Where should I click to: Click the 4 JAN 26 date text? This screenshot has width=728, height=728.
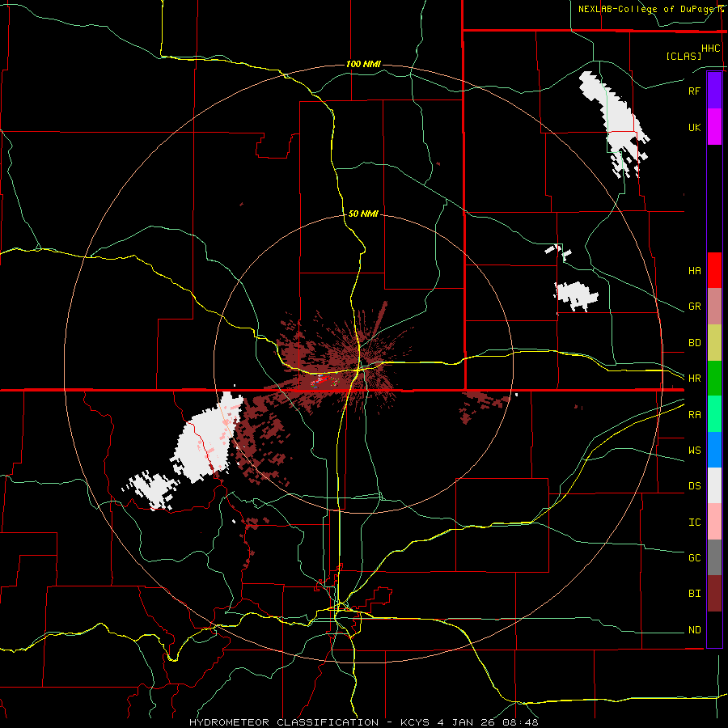point(466,722)
